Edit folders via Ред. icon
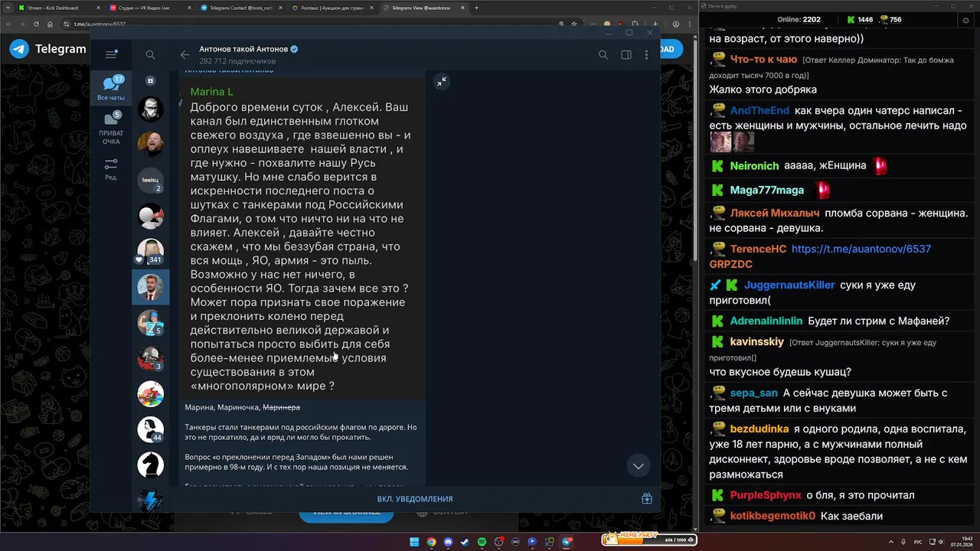The width and height of the screenshot is (980, 551). (111, 169)
